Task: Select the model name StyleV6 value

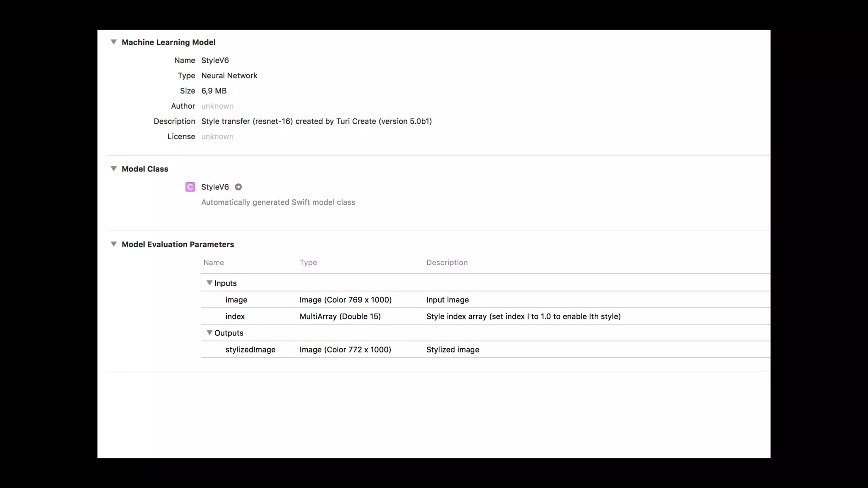Action: pos(215,60)
